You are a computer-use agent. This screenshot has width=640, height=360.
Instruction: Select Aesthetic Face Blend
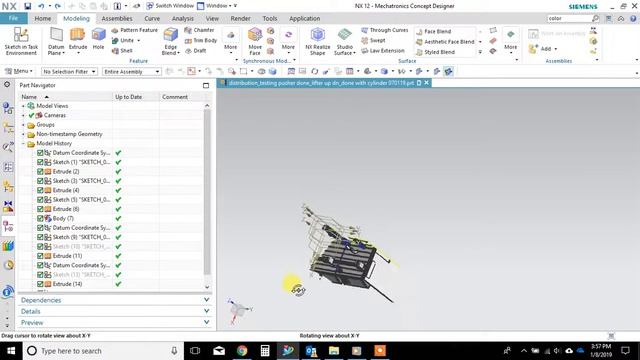(445, 42)
